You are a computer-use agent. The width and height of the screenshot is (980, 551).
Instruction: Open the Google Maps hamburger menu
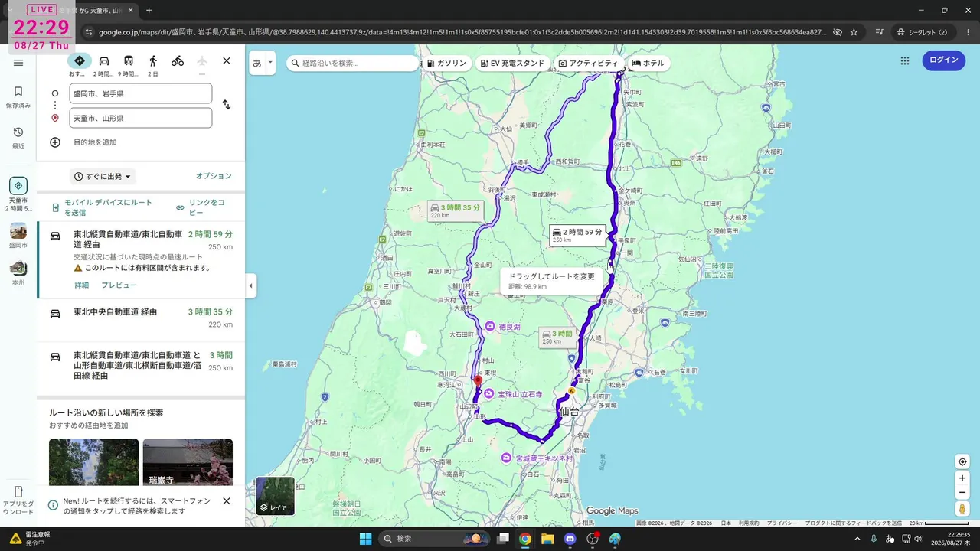(18, 63)
